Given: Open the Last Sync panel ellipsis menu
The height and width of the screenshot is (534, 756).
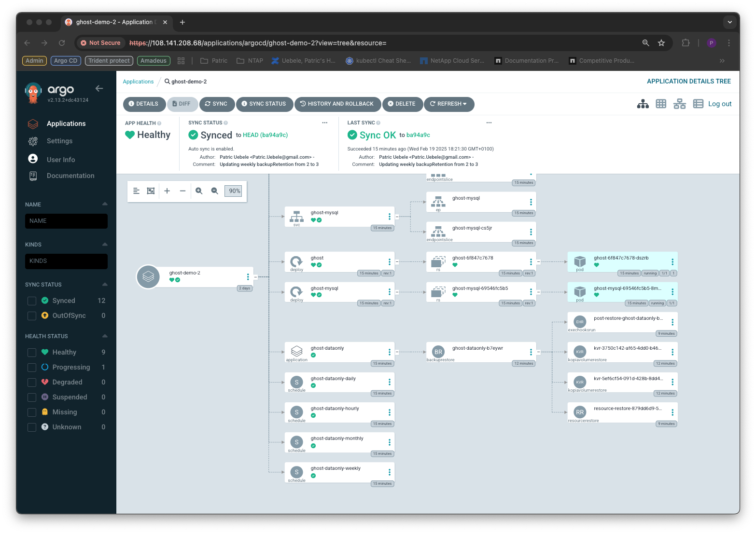Looking at the screenshot, I should coord(489,123).
